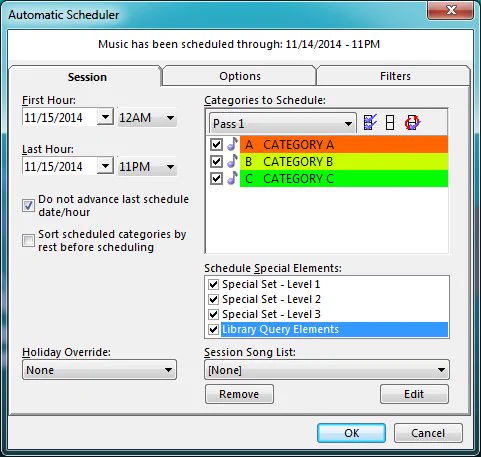
Task: Select the Special Set - Level 1 text
Action: tap(271, 284)
